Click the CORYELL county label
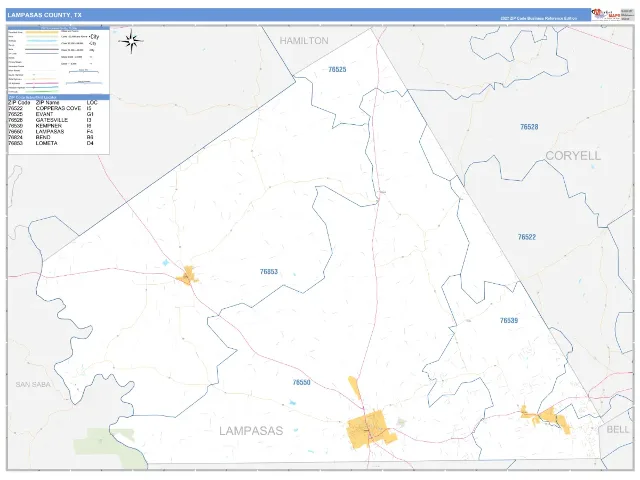This screenshot has width=640, height=480. point(573,156)
